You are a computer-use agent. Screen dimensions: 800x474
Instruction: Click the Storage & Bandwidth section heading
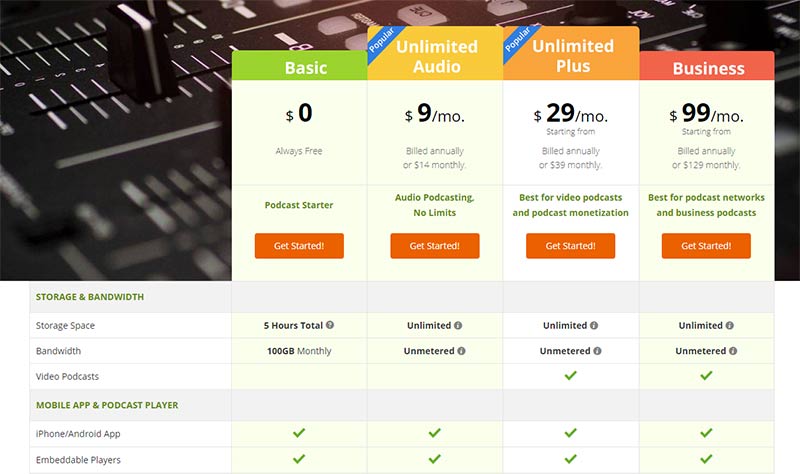tap(90, 297)
